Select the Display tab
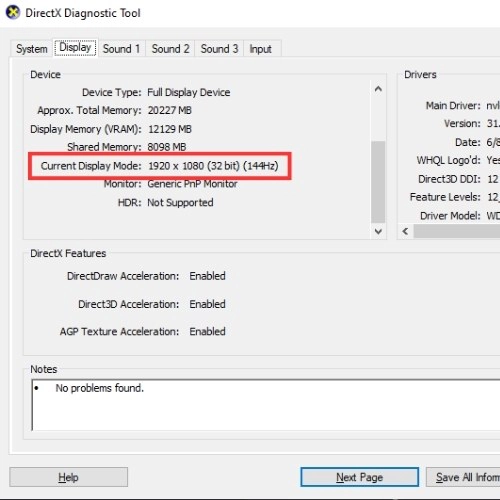This screenshot has width=500, height=500. point(75,48)
